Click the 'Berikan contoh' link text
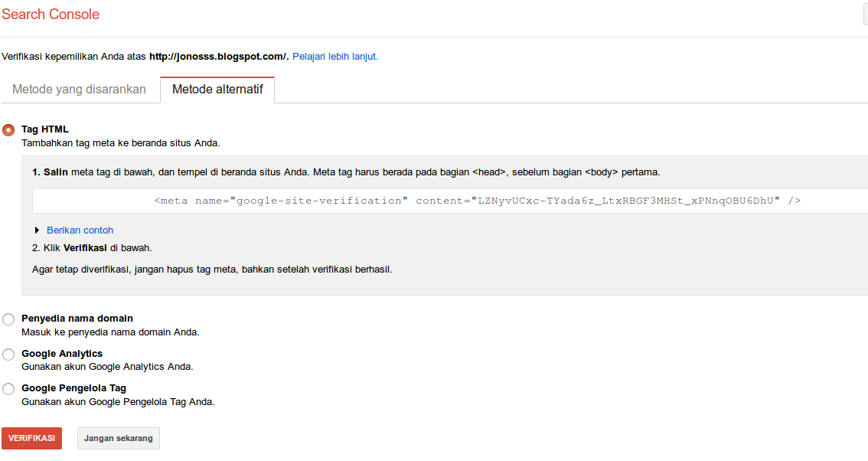The height and width of the screenshot is (461, 868). point(80,230)
